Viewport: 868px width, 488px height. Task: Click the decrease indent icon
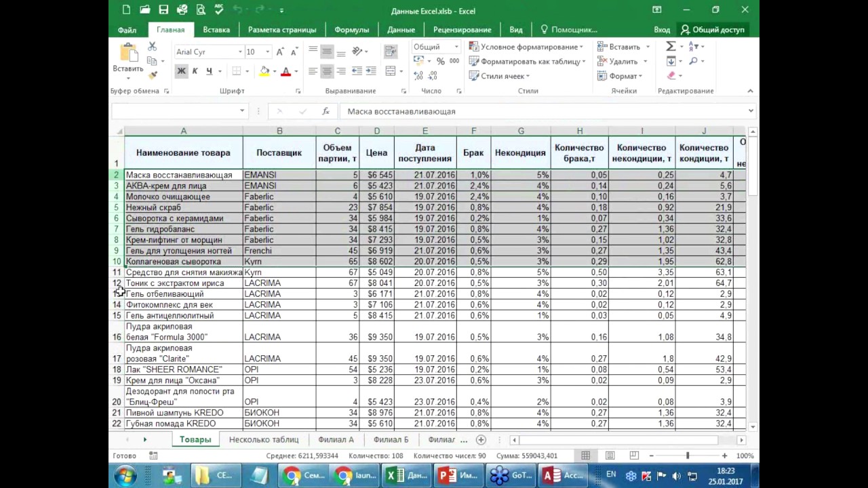coord(357,71)
